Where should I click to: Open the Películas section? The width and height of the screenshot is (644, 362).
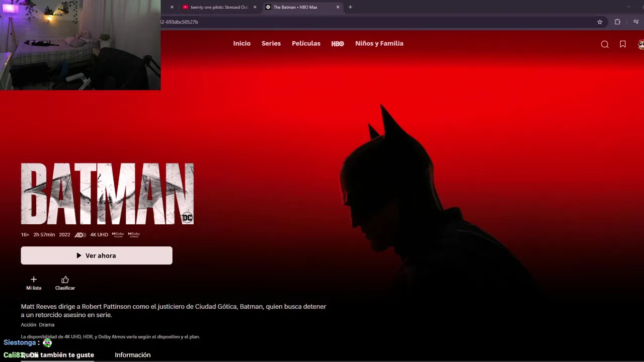(306, 44)
